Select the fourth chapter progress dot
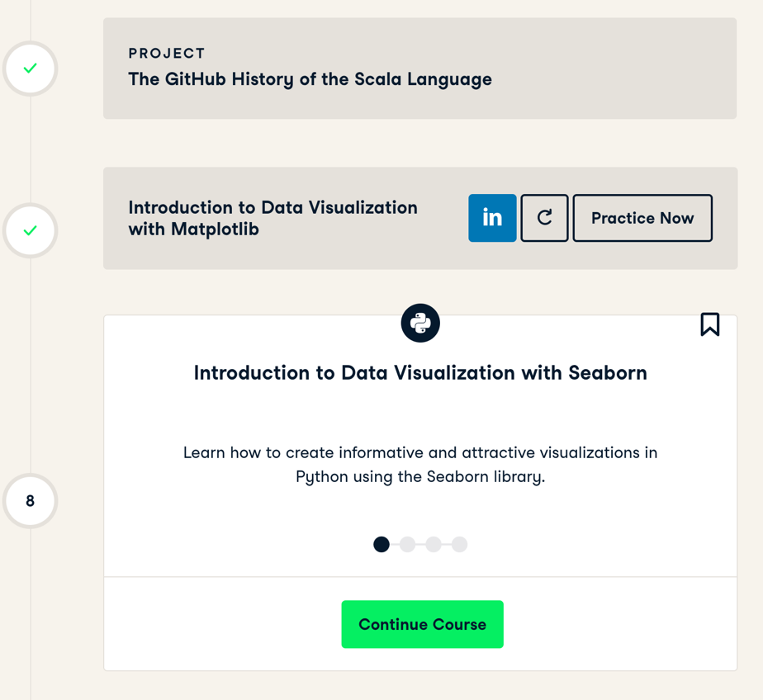The image size is (763, 700). coord(459,544)
